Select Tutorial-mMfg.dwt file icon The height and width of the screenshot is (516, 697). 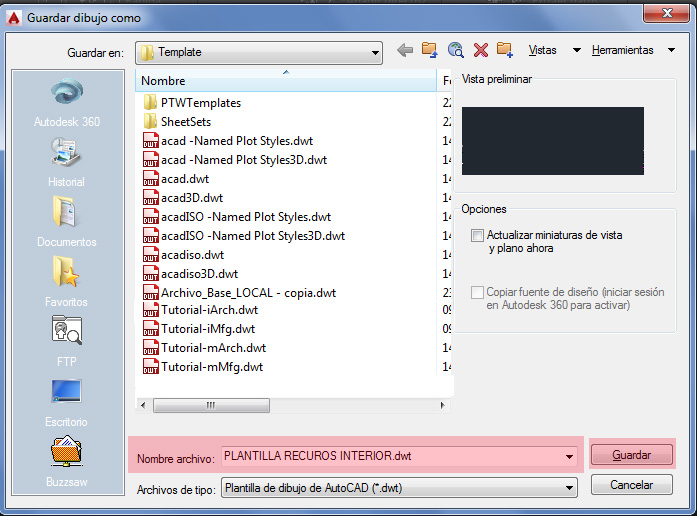pos(150,367)
